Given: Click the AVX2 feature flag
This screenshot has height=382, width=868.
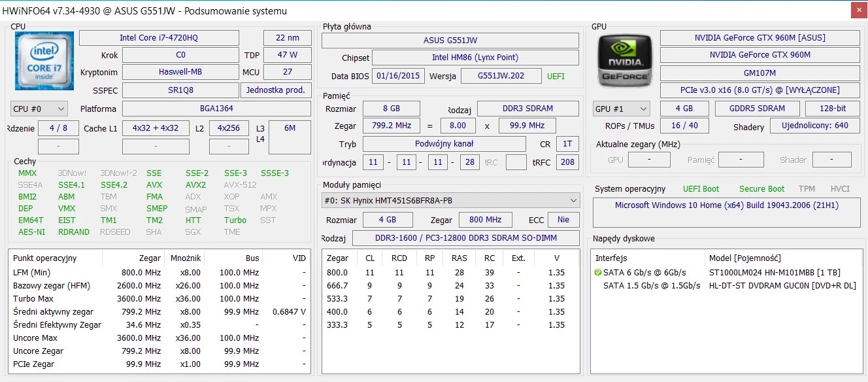Looking at the screenshot, I should [195, 185].
